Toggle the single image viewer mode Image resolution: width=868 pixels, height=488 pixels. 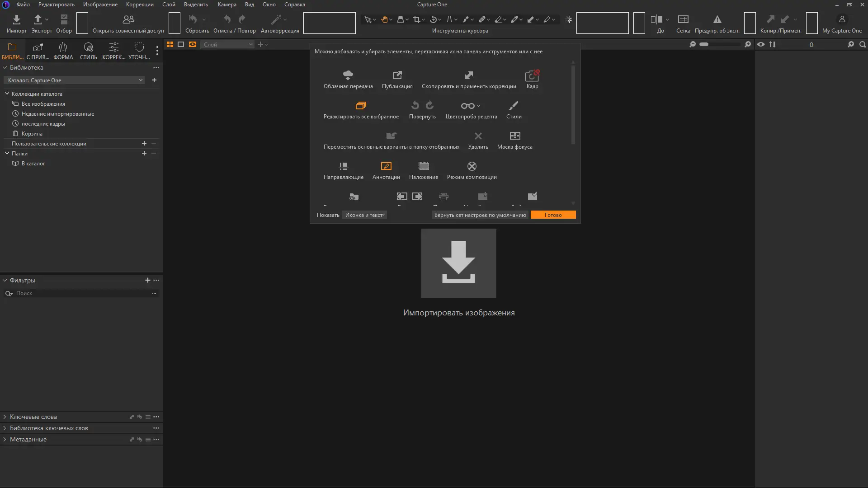click(181, 44)
